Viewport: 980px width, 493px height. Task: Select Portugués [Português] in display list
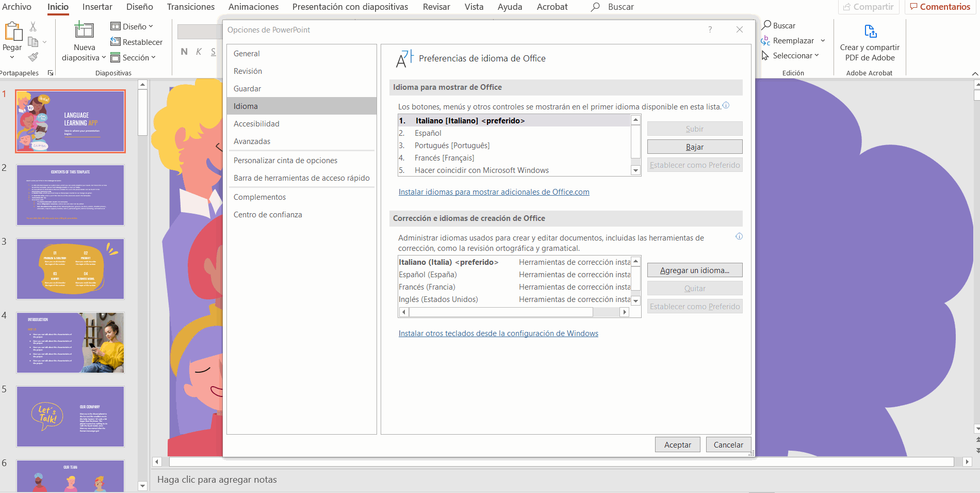514,146
